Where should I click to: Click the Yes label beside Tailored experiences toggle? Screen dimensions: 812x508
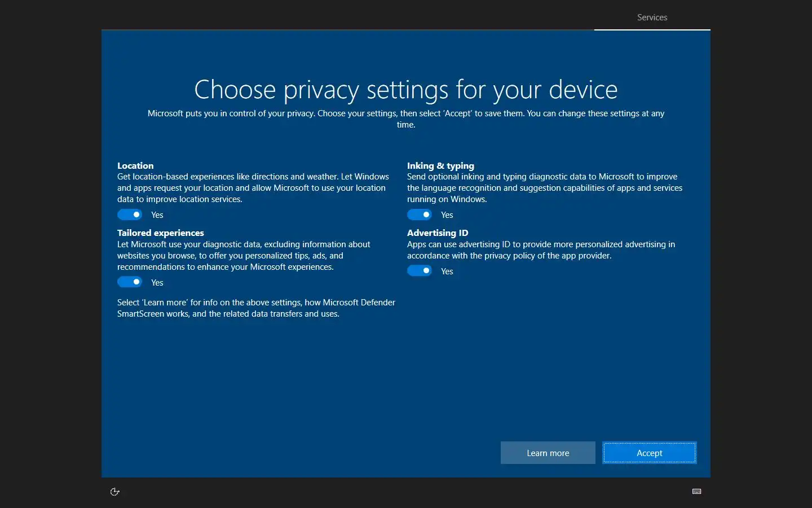point(157,283)
